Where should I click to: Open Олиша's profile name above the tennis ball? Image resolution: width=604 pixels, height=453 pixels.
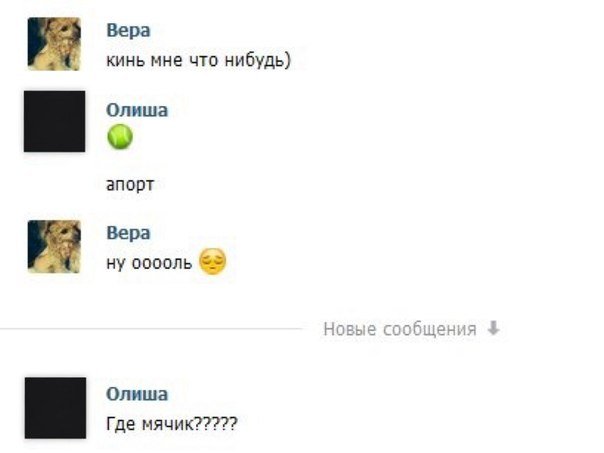pos(137,110)
